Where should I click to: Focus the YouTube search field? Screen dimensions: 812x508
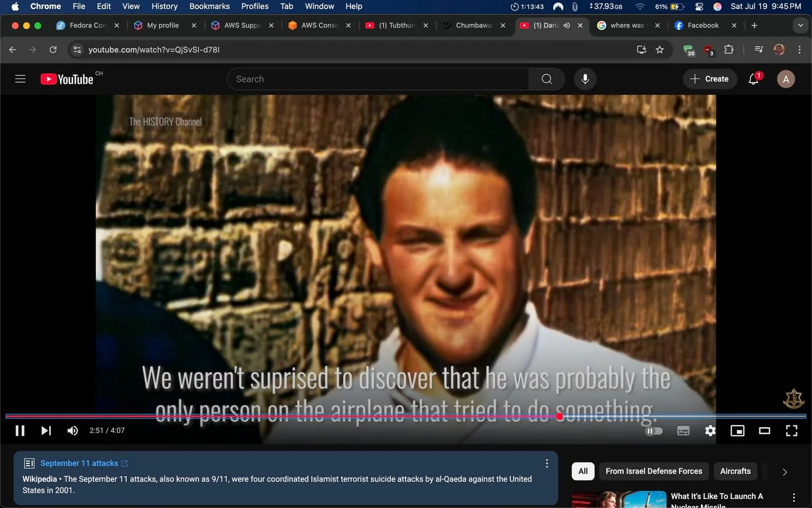(x=378, y=79)
